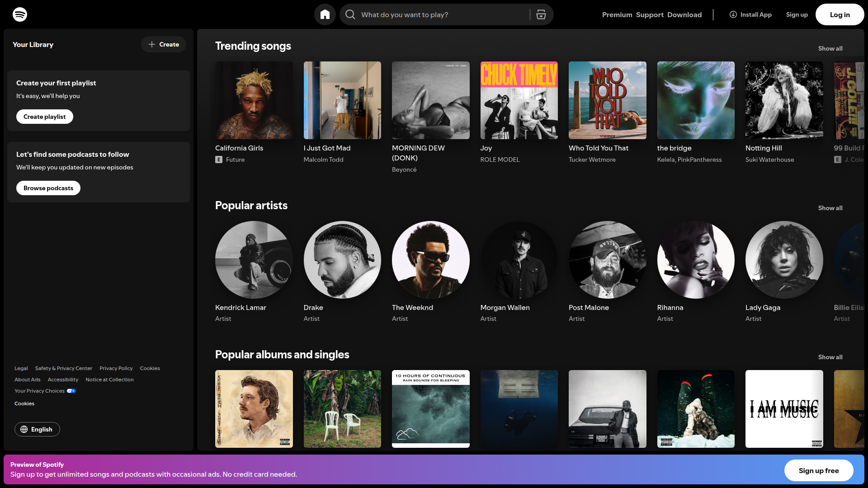Click the Kelela artist link
This screenshot has height=488, width=868.
666,160
